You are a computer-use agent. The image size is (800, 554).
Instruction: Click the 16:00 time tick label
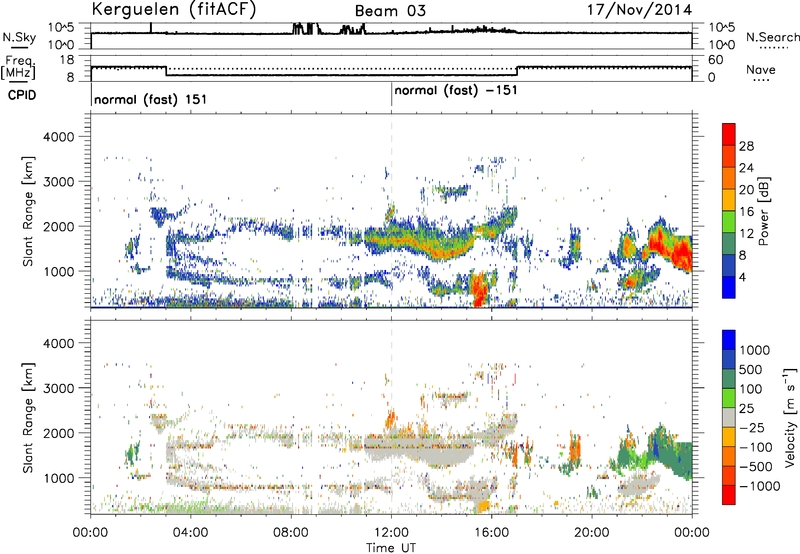491,533
